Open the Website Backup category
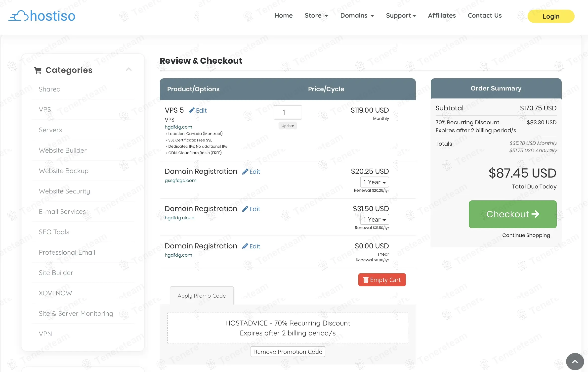The width and height of the screenshot is (588, 372). (64, 171)
